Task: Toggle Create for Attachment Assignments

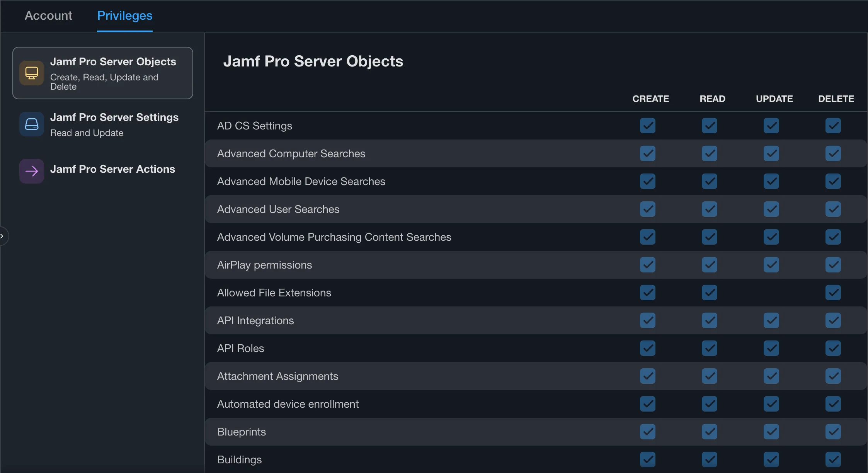Action: [x=648, y=376]
